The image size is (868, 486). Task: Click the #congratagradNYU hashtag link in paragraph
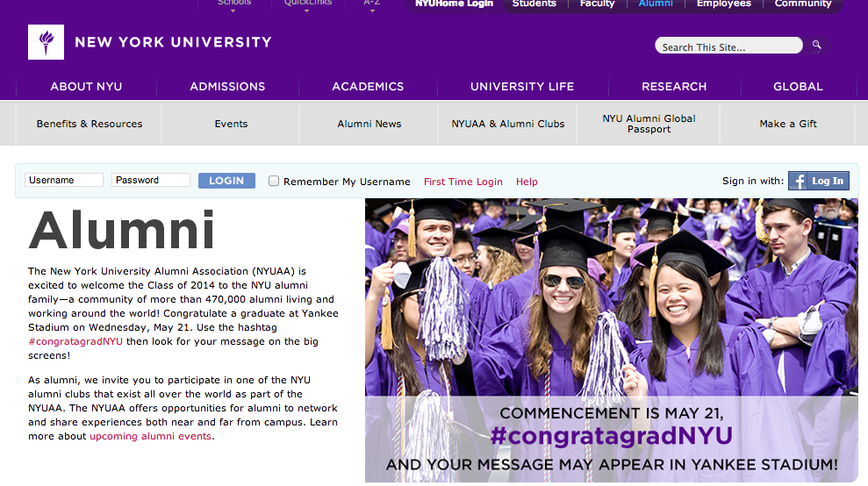75,341
